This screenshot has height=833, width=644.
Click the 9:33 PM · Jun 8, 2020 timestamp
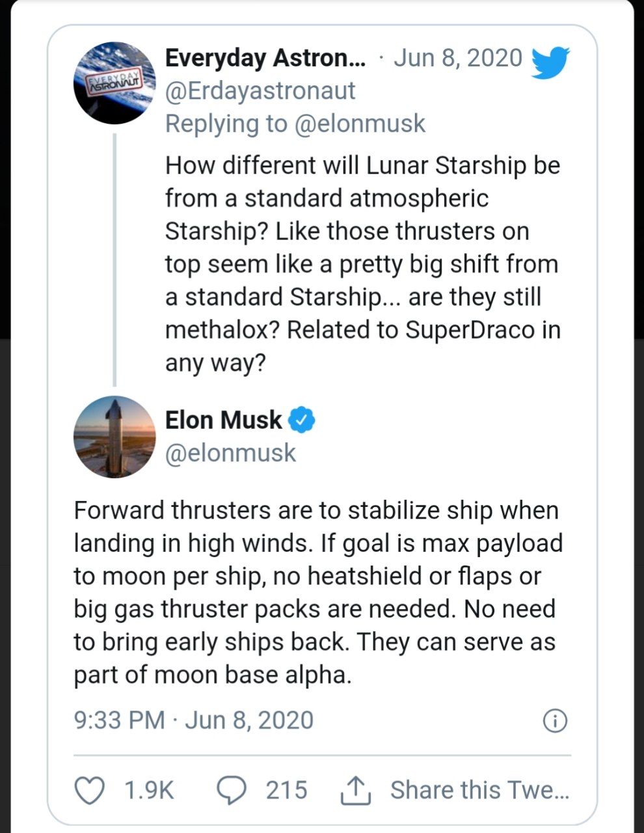pos(194,720)
